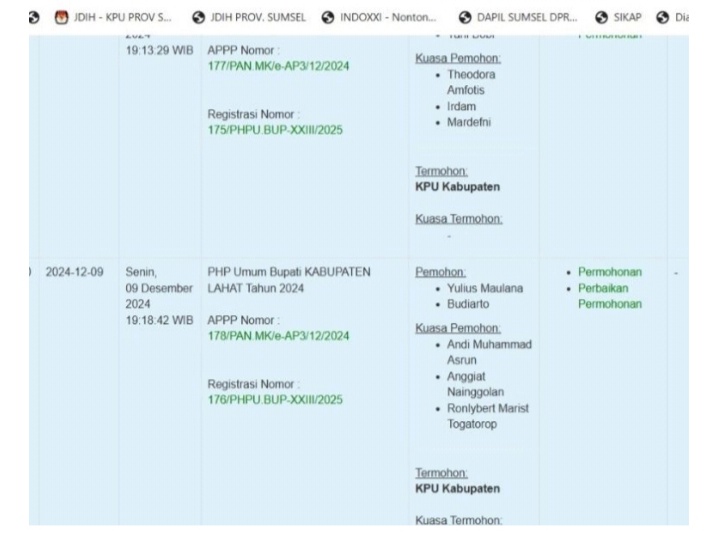This screenshot has width=718, height=537.
Task: Open DAPIL SUMSEL DPR bookmark
Action: (x=527, y=17)
